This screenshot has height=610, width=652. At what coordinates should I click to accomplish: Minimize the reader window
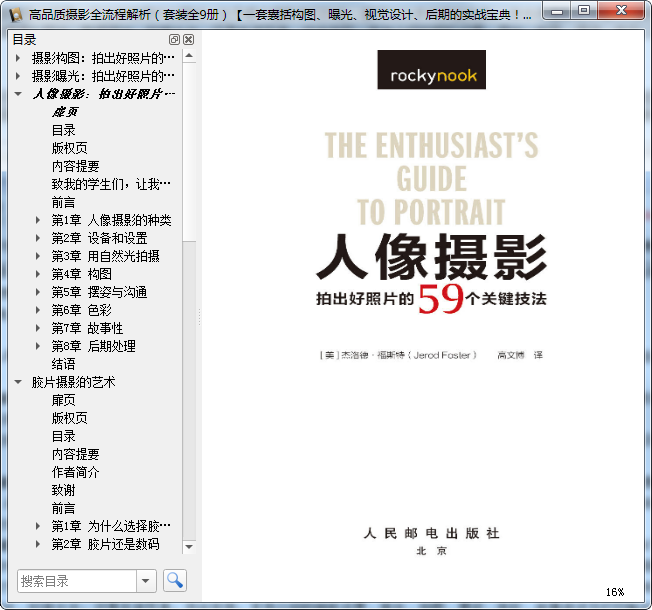(557, 11)
